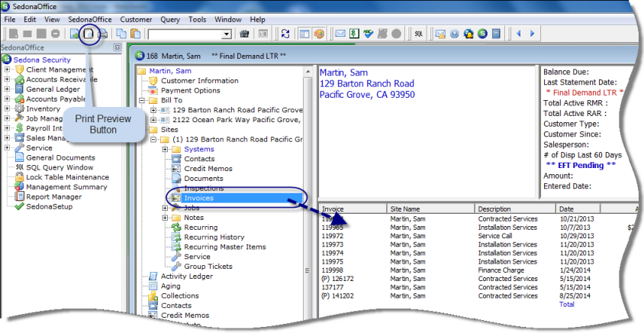Click the round Sedona S toolbar icon
The height and width of the screenshot is (333, 644).
[482, 34]
